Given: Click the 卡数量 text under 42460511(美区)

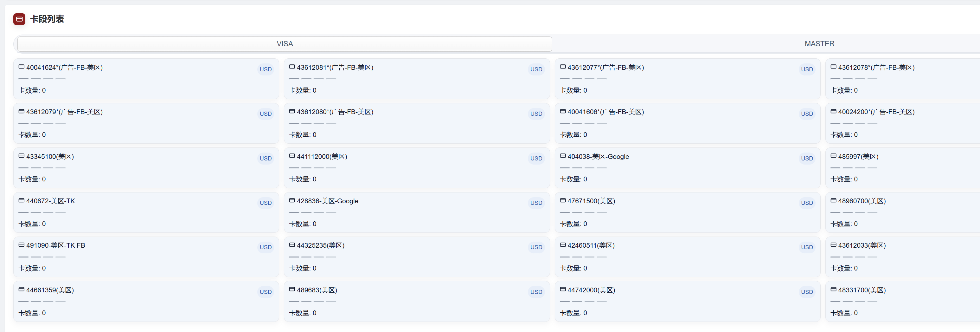Looking at the screenshot, I should [573, 268].
